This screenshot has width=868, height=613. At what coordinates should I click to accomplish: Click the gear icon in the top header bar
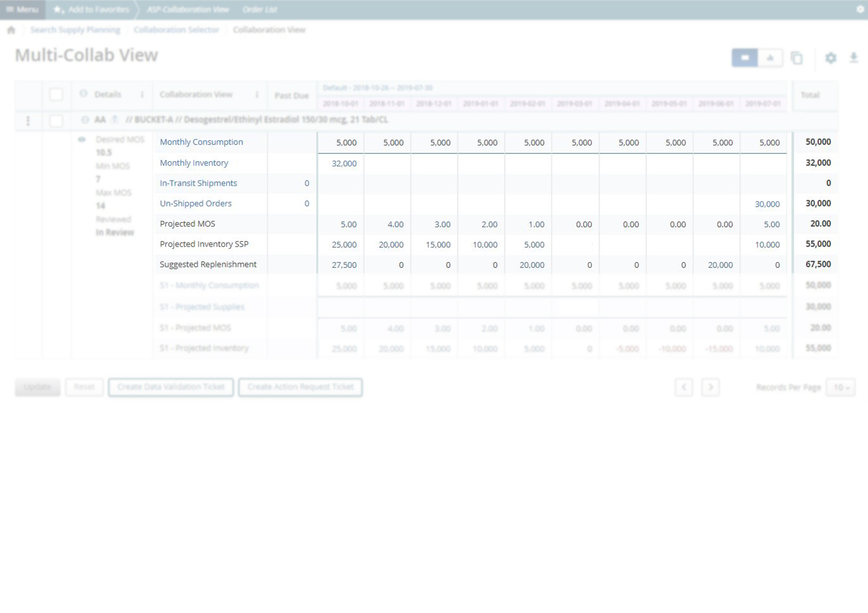[860, 9]
